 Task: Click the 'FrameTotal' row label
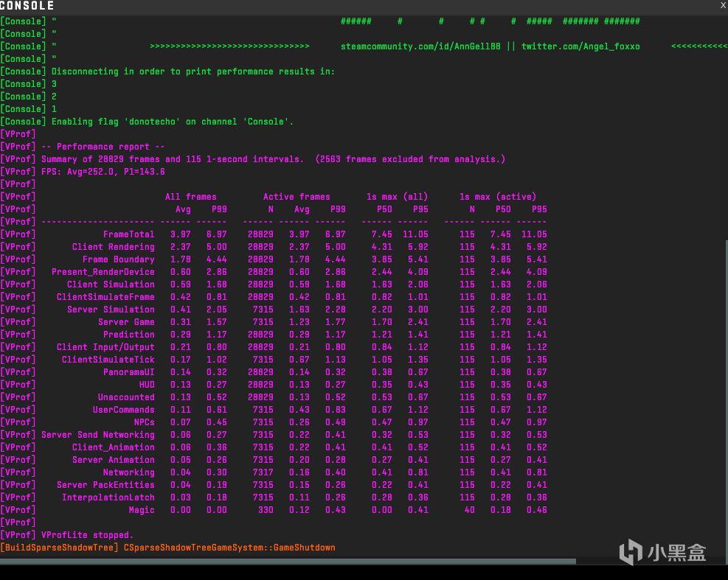(x=128, y=234)
